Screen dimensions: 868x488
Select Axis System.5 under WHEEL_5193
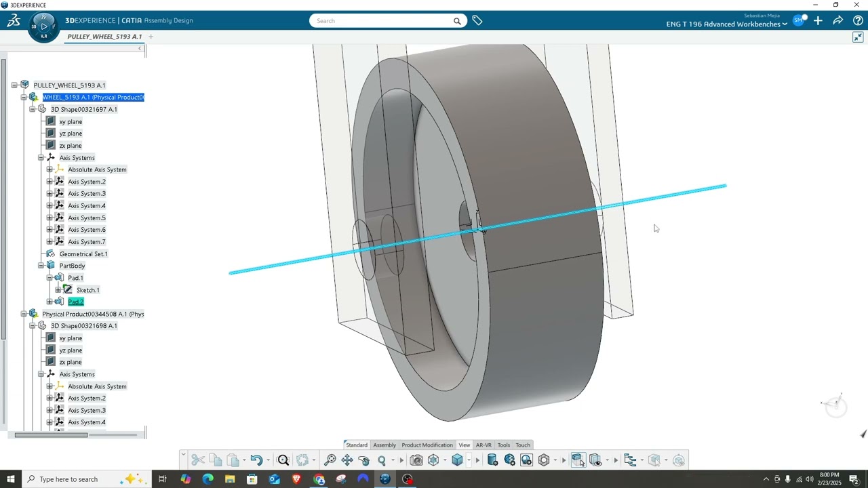[87, 218]
